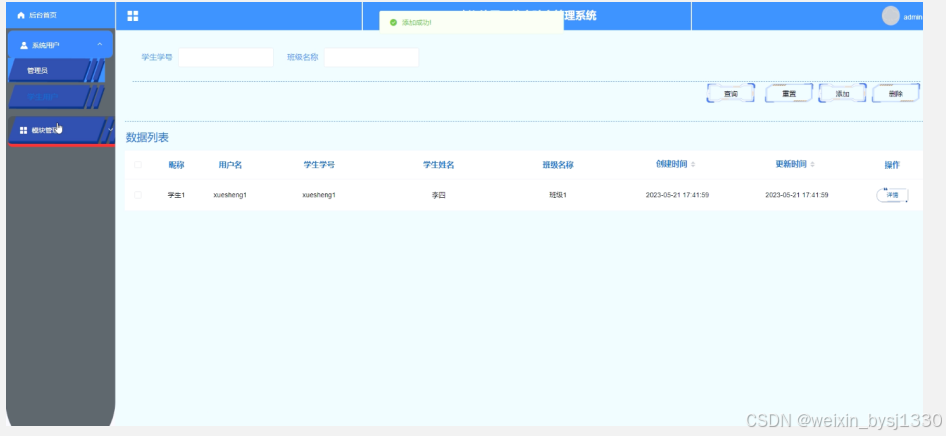Click the admin avatar circle in the header
The image size is (946, 436).
tap(890, 16)
